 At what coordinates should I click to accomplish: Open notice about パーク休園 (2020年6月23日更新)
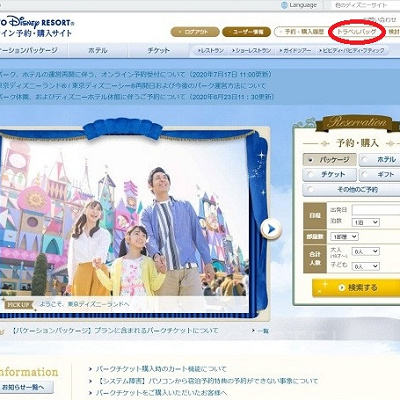137,97
